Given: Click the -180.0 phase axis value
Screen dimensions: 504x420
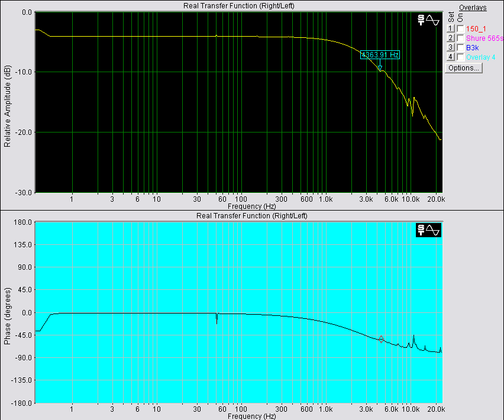Looking at the screenshot, I should [x=21, y=403].
